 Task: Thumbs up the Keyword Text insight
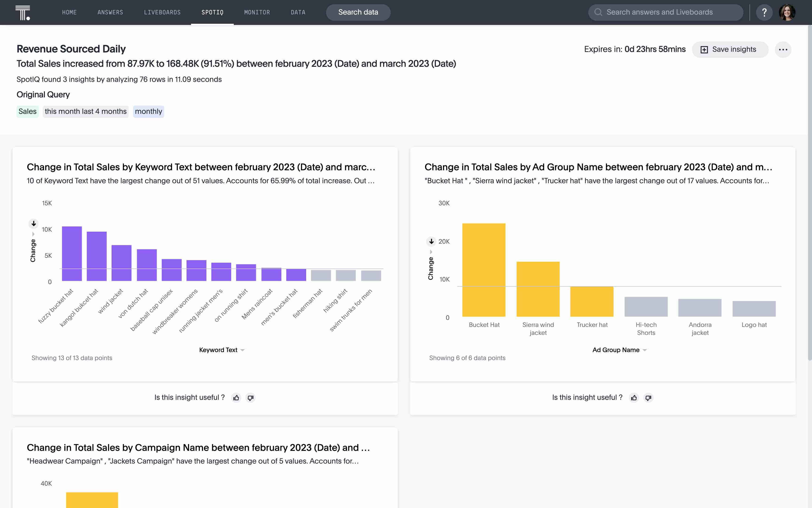(x=236, y=398)
